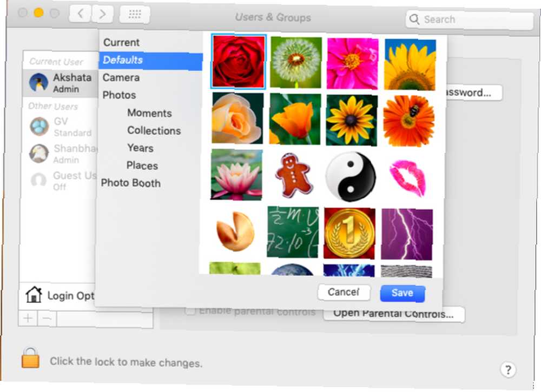Select the Earth globe picture
Image resolution: width=541 pixels, height=392 pixels.
coord(292,269)
